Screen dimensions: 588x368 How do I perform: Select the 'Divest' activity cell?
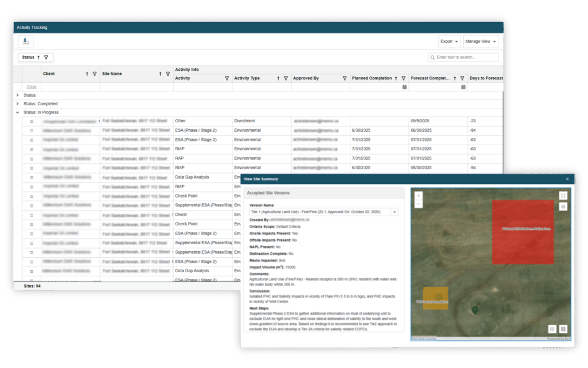coord(203,215)
